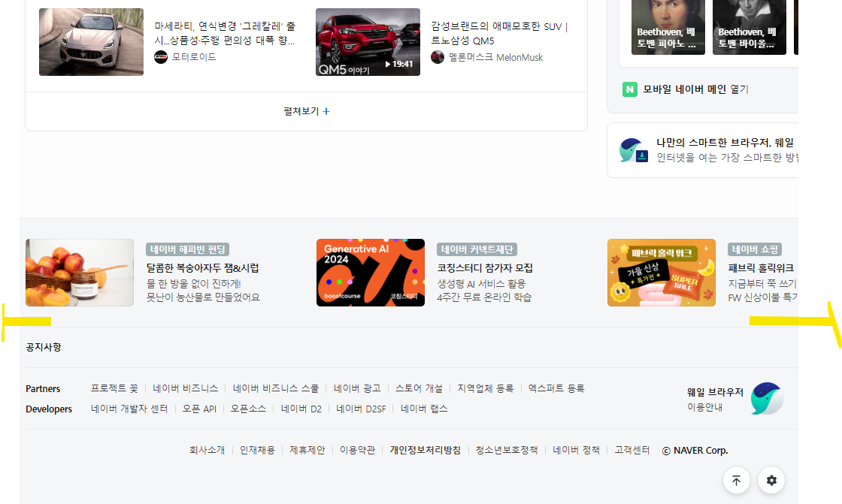Open the 공지사항 notices link
This screenshot has height=504, width=842.
44,347
